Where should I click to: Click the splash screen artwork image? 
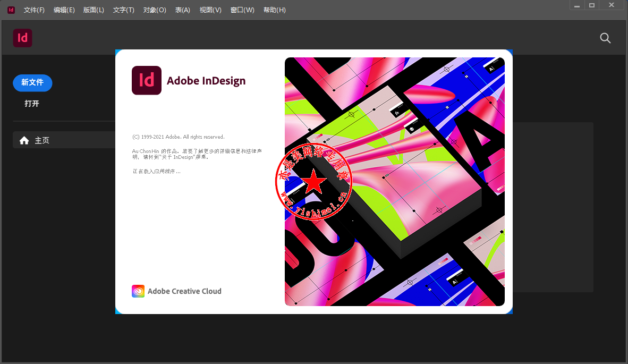pos(395,182)
